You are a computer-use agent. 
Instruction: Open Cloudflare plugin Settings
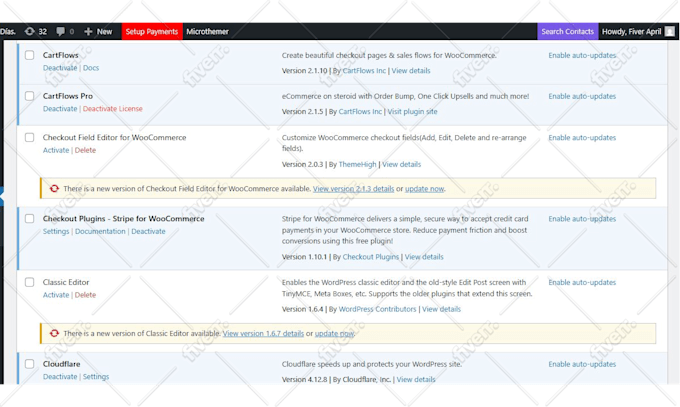96,377
